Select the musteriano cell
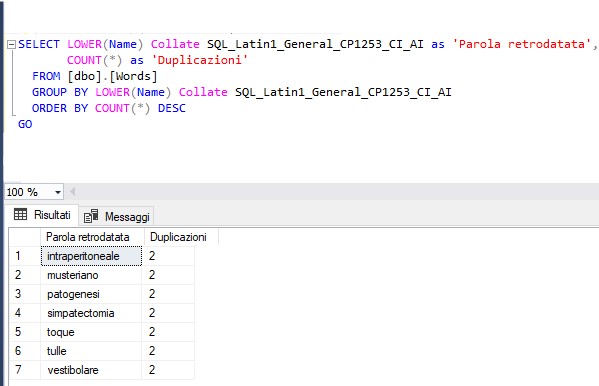The height and width of the screenshot is (386, 599). point(91,275)
